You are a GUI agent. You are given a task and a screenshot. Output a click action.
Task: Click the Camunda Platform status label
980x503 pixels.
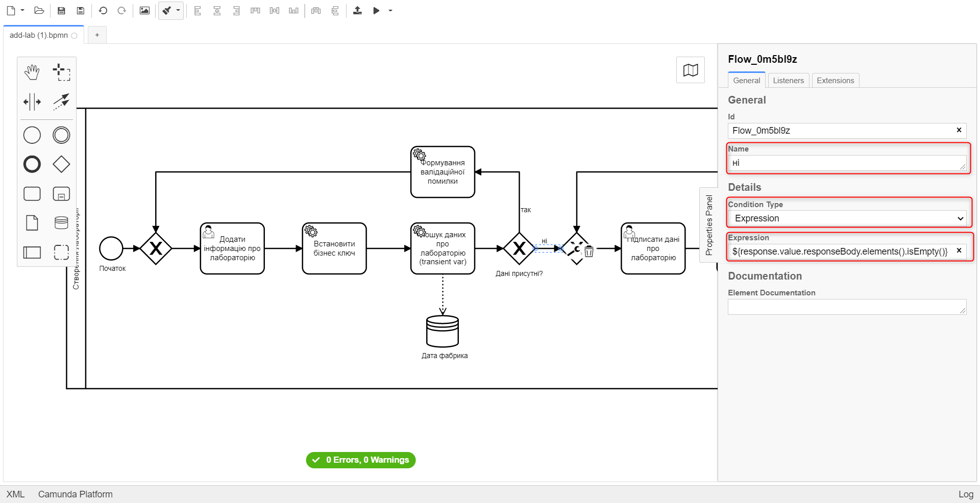pos(76,494)
